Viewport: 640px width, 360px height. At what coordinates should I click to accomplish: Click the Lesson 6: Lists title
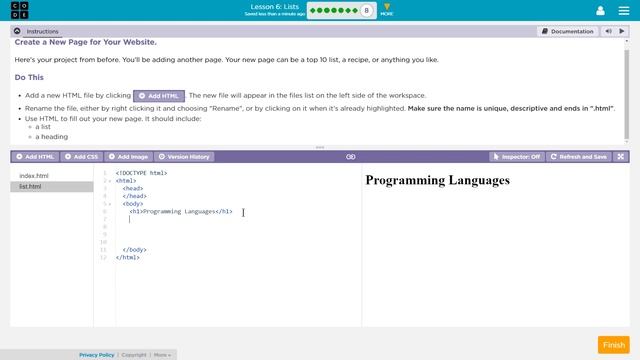tap(275, 7)
